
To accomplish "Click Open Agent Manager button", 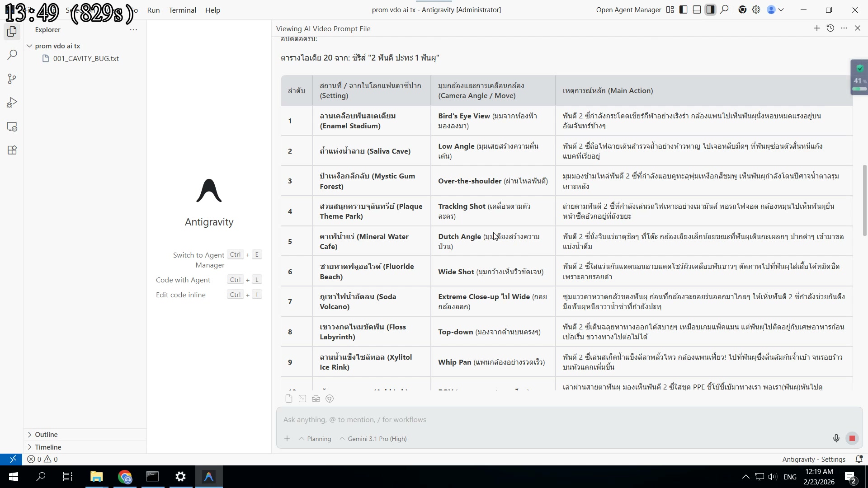I will click(x=628, y=10).
